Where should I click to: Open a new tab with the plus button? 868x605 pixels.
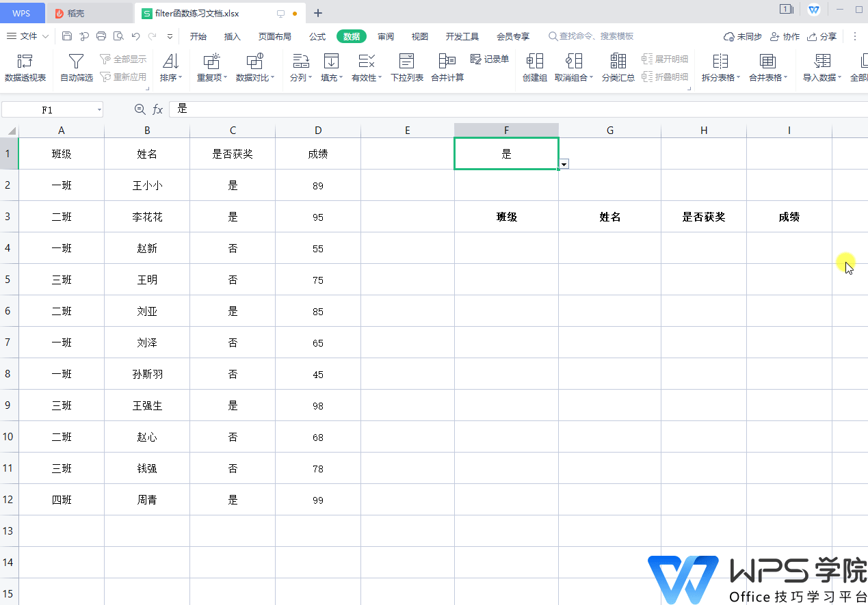tap(318, 13)
